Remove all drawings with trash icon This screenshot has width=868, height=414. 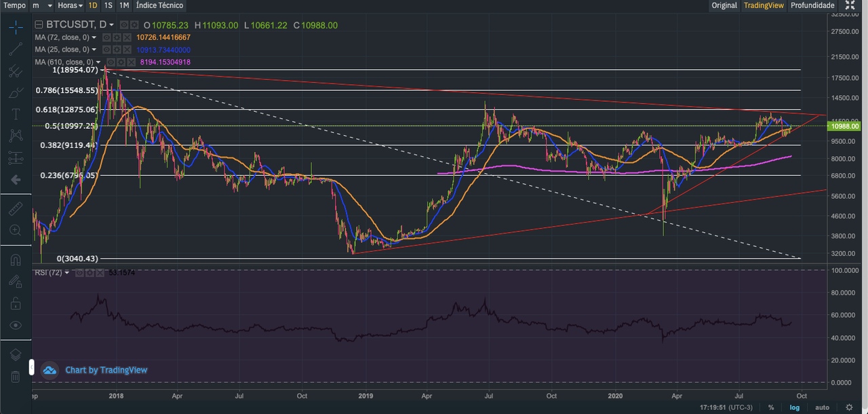[15, 376]
